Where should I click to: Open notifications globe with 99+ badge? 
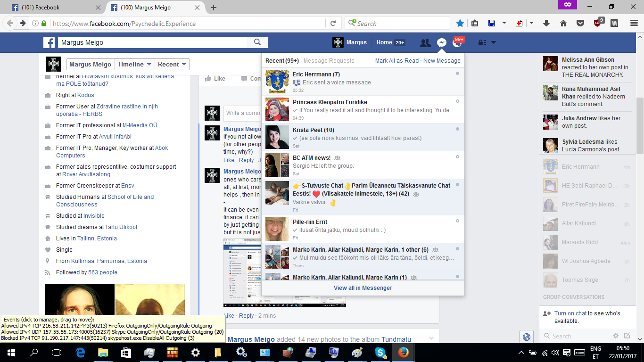pos(457,42)
